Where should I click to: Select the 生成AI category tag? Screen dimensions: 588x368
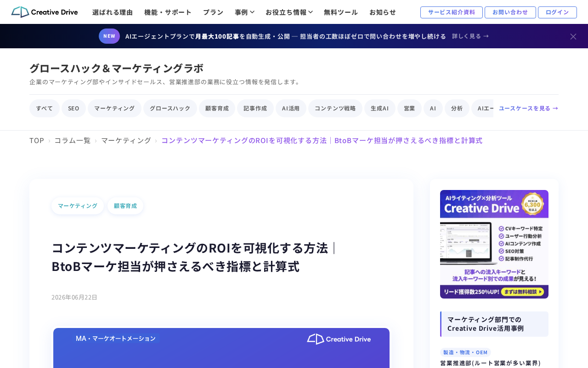point(380,109)
